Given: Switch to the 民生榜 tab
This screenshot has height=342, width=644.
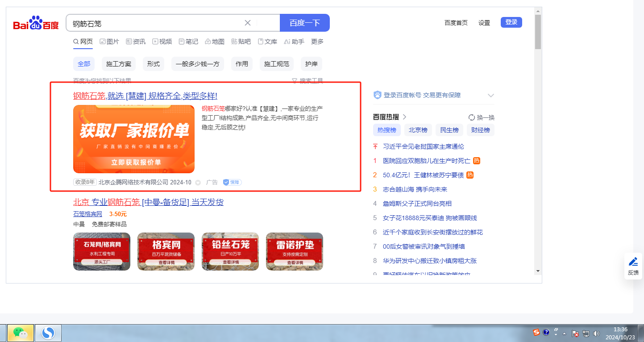Looking at the screenshot, I should point(449,130).
